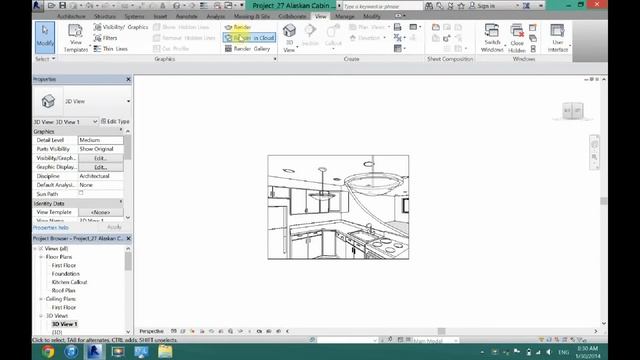Toggle the Sun Path checkbox

[x=81, y=193]
